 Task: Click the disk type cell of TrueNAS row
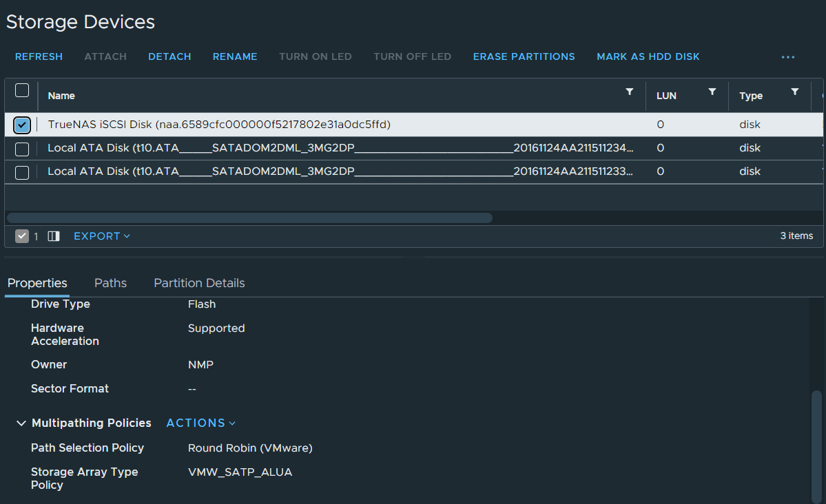pos(750,125)
